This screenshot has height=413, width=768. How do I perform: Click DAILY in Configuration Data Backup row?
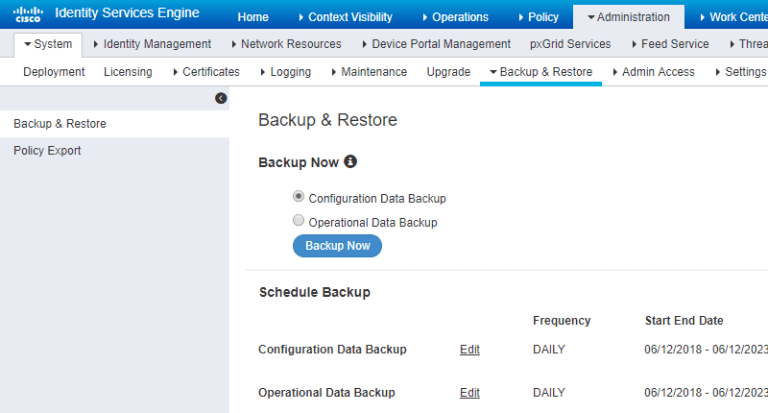click(549, 349)
